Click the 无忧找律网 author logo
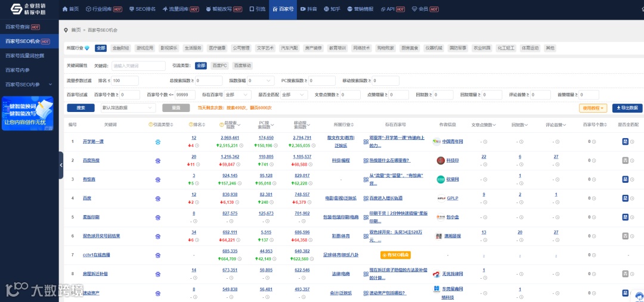644x302 pixels. pyautogui.click(x=436, y=273)
